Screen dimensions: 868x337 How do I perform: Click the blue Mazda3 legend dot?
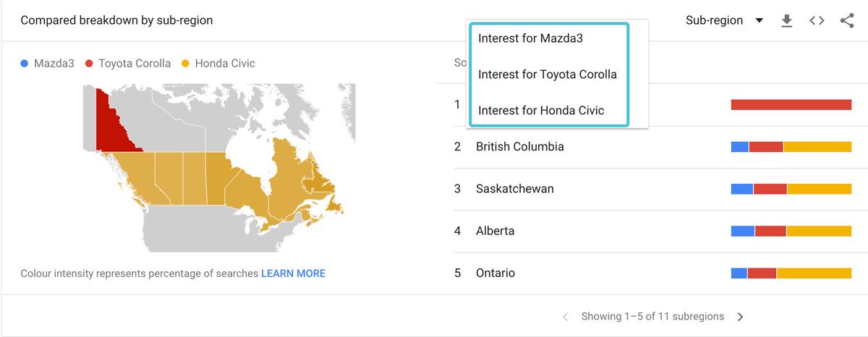point(25,64)
